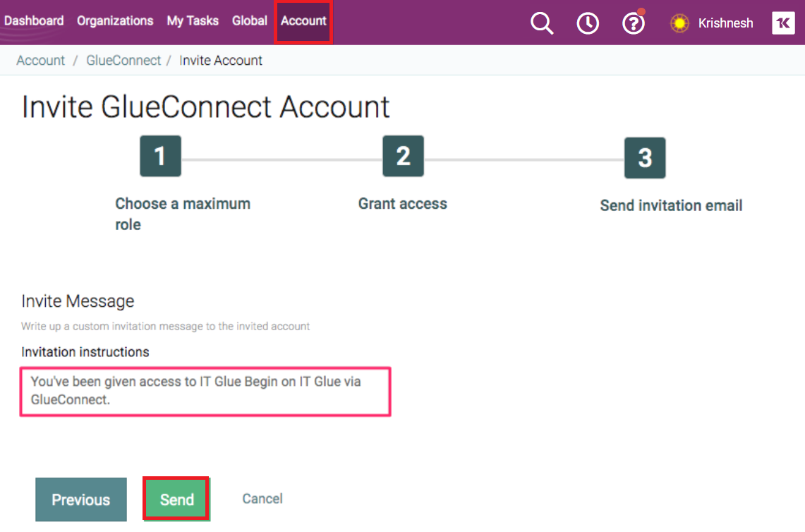
Task: Click into the Invitation instructions text box
Action: tap(205, 392)
